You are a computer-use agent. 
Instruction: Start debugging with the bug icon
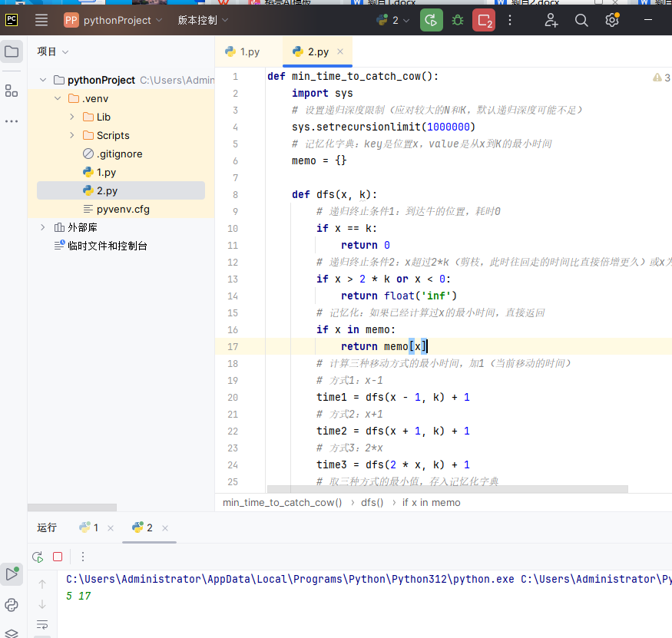click(458, 20)
